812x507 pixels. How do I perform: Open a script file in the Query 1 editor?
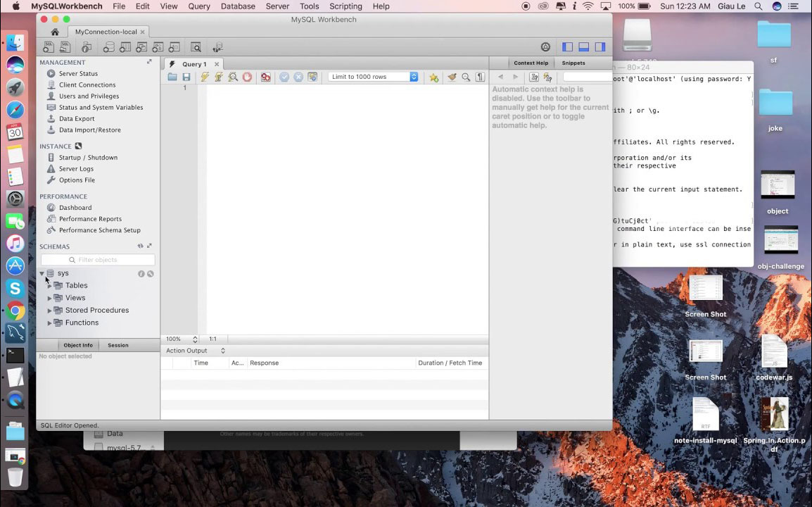[x=172, y=77]
